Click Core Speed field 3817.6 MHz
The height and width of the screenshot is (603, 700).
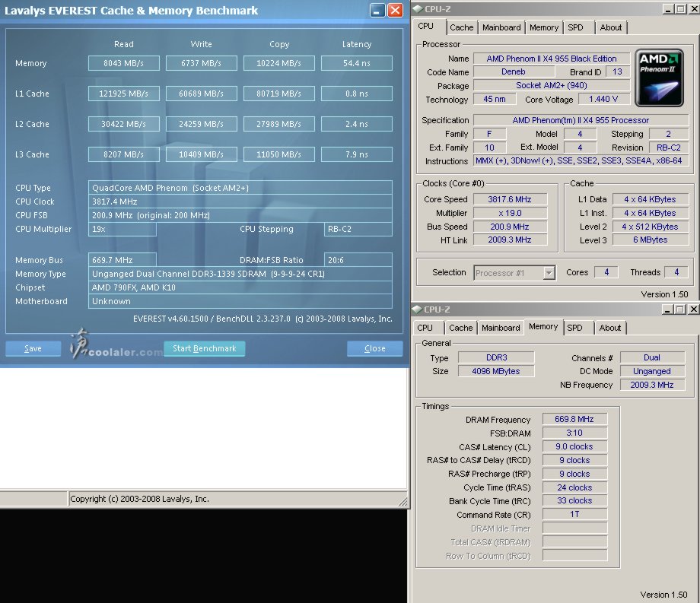click(510, 199)
